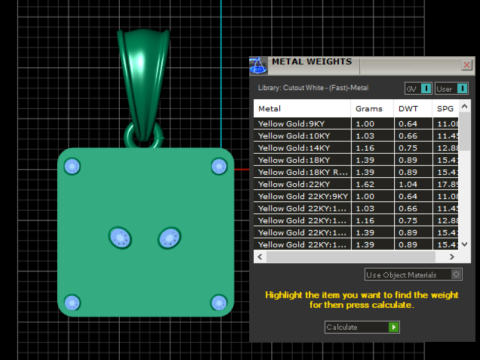Click the Grams column header
Viewport: 480px width, 360px height.
[372, 109]
